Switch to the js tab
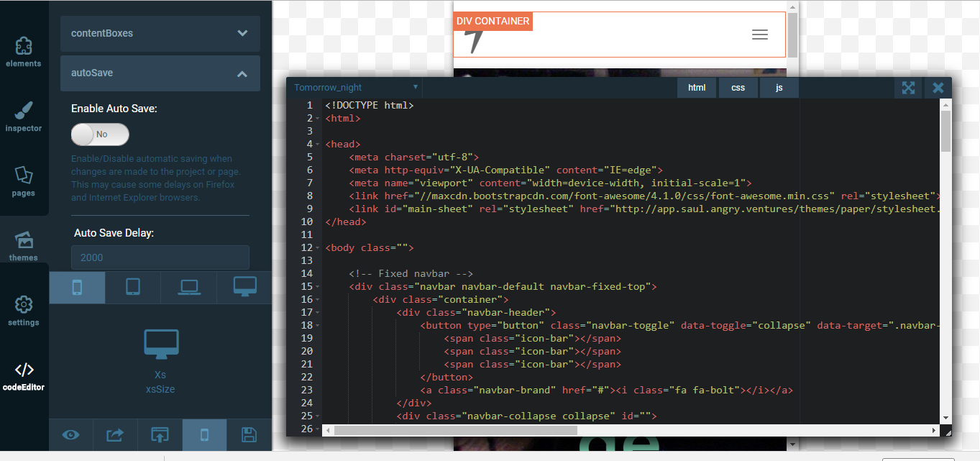980x461 pixels. [x=779, y=88]
